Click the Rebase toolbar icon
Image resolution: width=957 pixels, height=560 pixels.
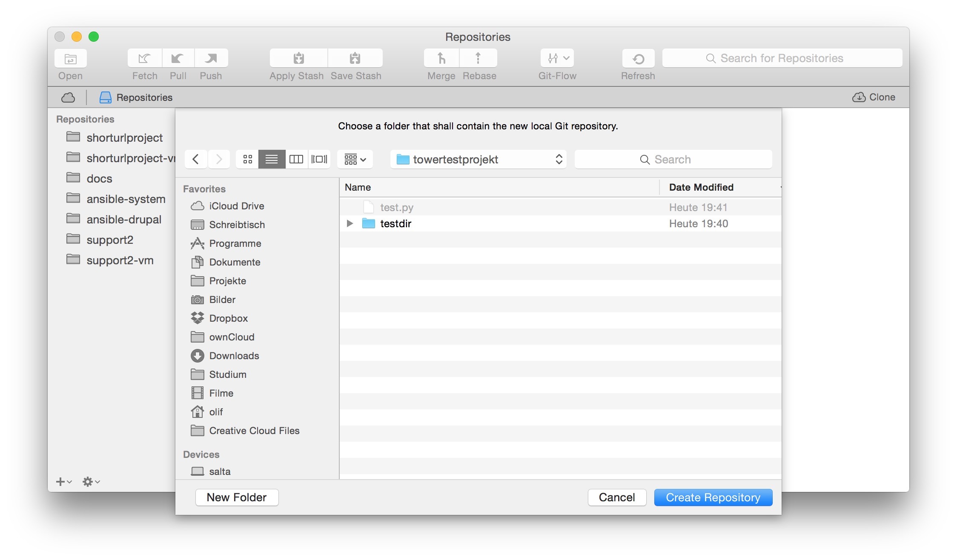(x=478, y=58)
